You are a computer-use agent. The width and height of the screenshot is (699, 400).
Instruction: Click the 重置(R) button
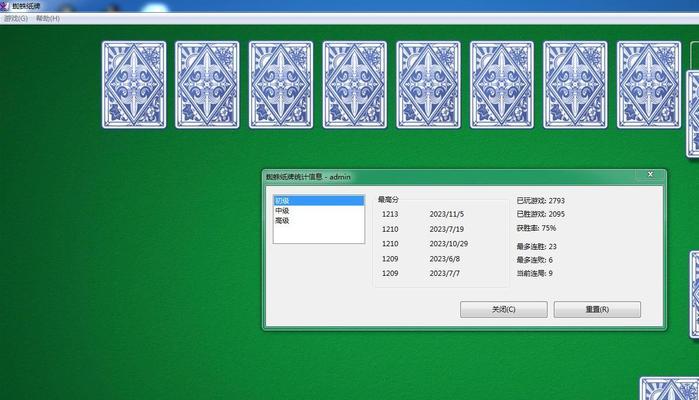597,309
